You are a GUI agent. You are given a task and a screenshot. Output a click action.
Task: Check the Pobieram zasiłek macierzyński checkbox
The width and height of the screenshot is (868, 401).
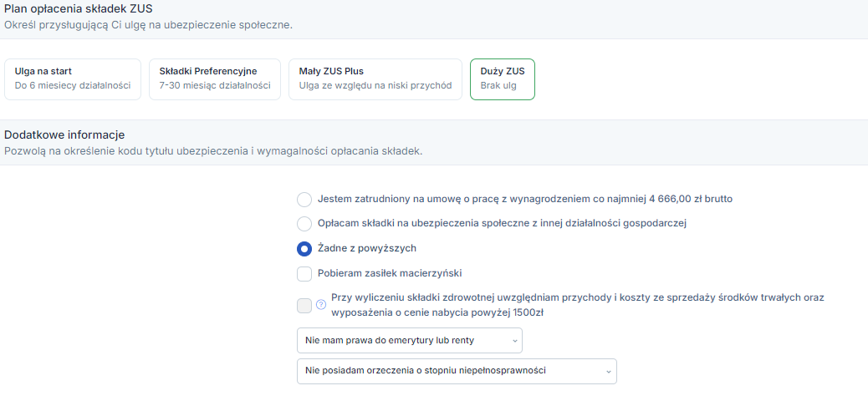[x=304, y=274]
